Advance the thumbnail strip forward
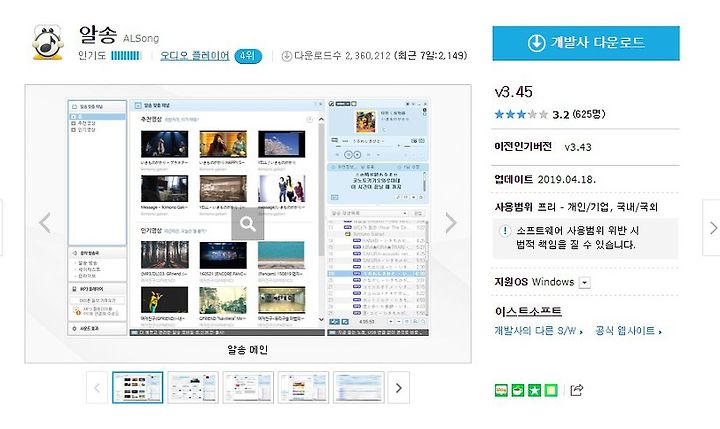Screen dimensions: 720x429 click(x=399, y=388)
